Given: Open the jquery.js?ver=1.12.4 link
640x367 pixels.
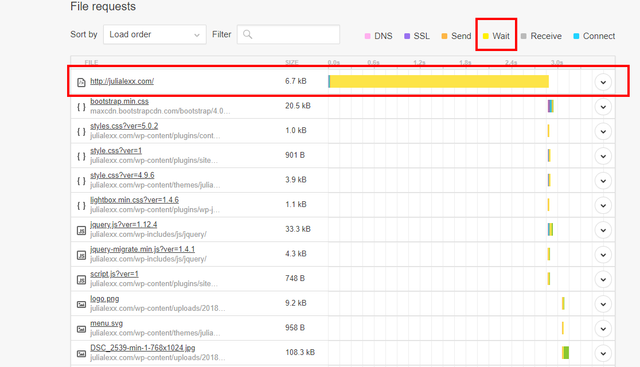Looking at the screenshot, I should [x=124, y=225].
